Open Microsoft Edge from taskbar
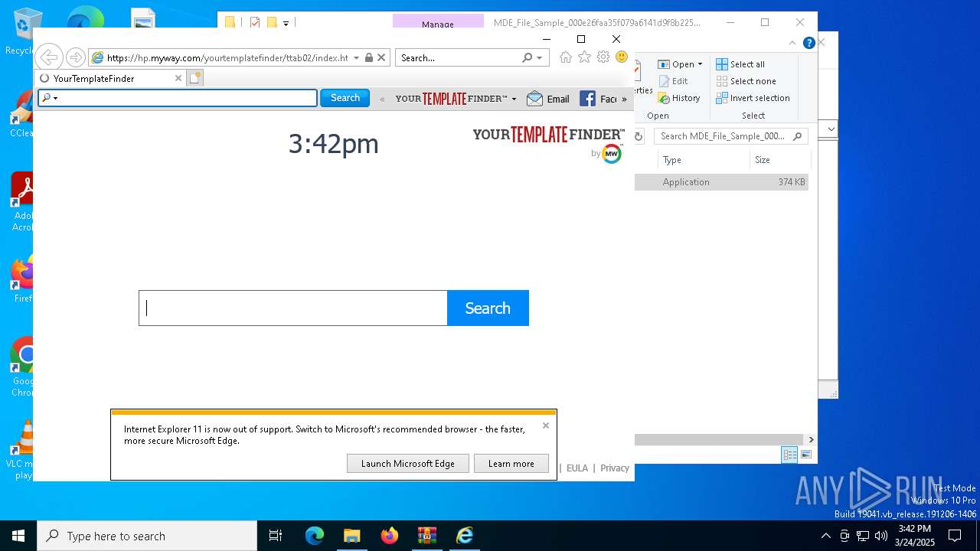980x551 pixels. click(x=315, y=536)
